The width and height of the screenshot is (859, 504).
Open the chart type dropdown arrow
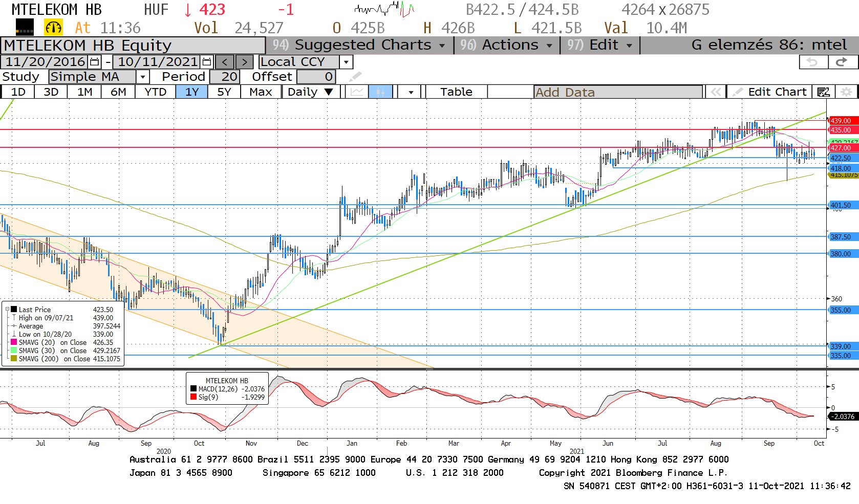(411, 92)
